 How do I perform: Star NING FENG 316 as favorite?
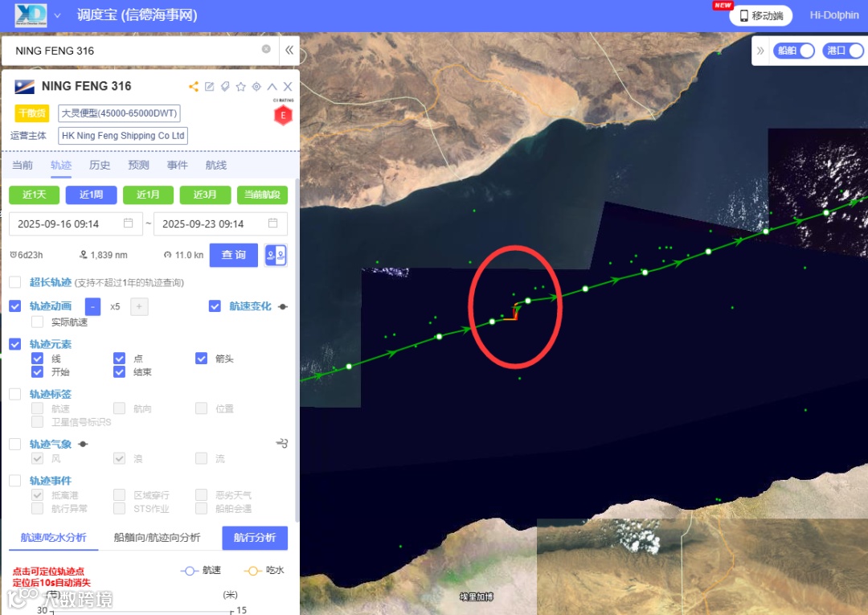point(241,86)
